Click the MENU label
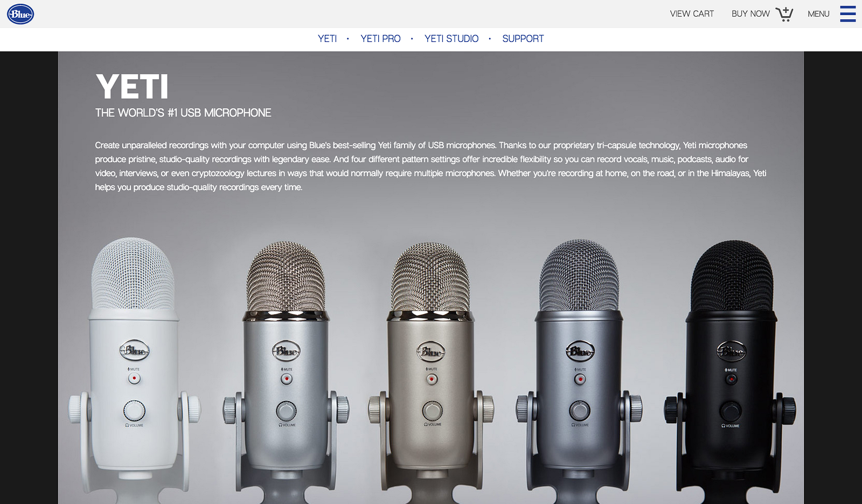862x504 pixels. point(818,14)
